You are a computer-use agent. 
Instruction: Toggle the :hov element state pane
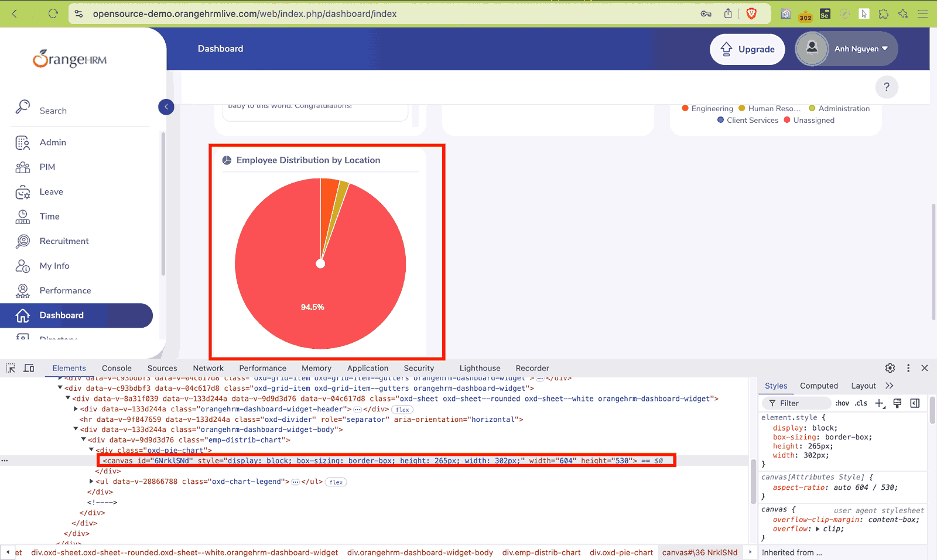[x=842, y=403]
